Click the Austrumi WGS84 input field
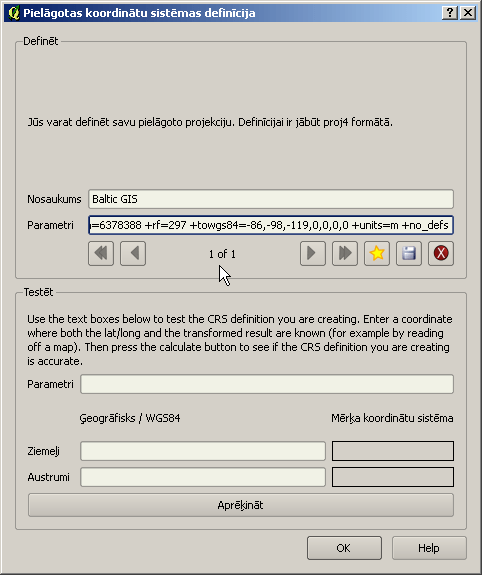This screenshot has width=482, height=575. (x=203, y=477)
